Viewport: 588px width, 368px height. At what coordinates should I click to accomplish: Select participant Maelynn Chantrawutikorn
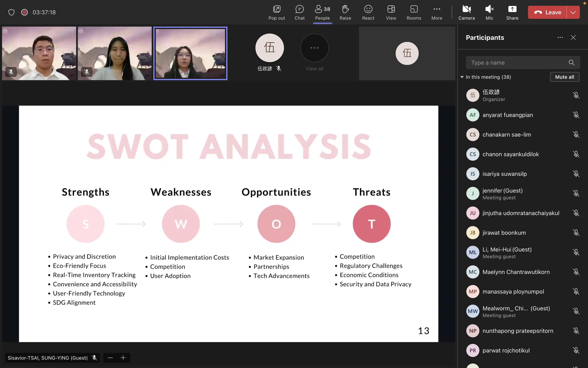(522, 272)
